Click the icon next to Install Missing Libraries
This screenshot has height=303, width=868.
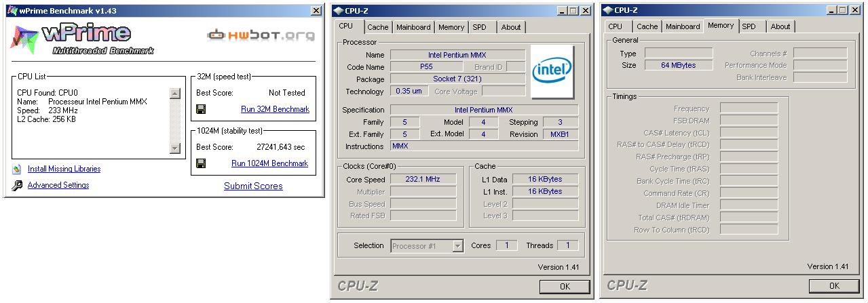[x=16, y=169]
